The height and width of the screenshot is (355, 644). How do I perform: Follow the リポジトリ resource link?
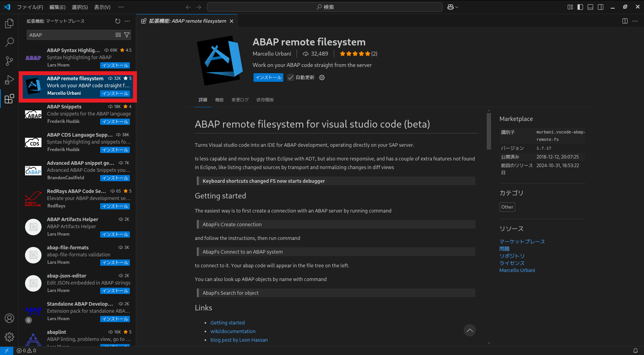(512, 256)
